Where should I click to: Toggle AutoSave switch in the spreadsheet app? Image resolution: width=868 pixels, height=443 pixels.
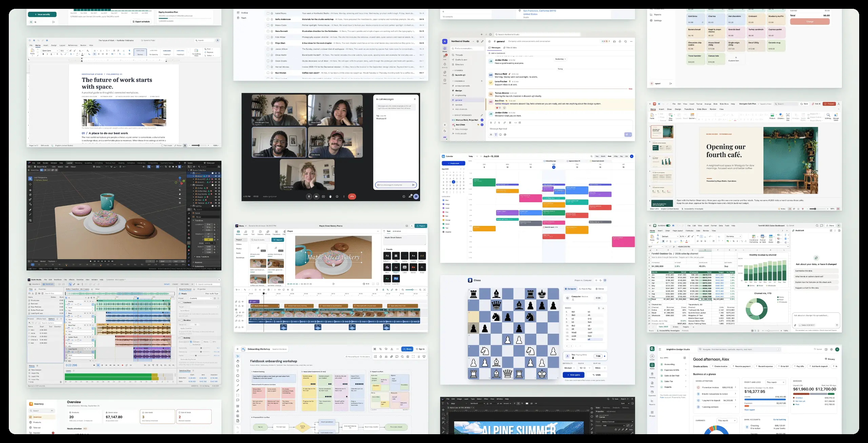pos(668,226)
